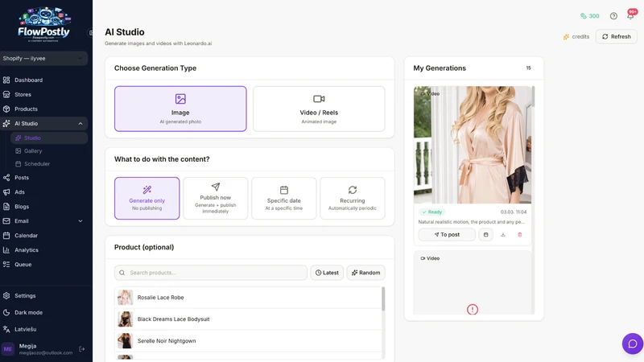Collapse the sidebar with the panel toggle icon
The width and height of the screenshot is (644, 362).
coord(90,32)
